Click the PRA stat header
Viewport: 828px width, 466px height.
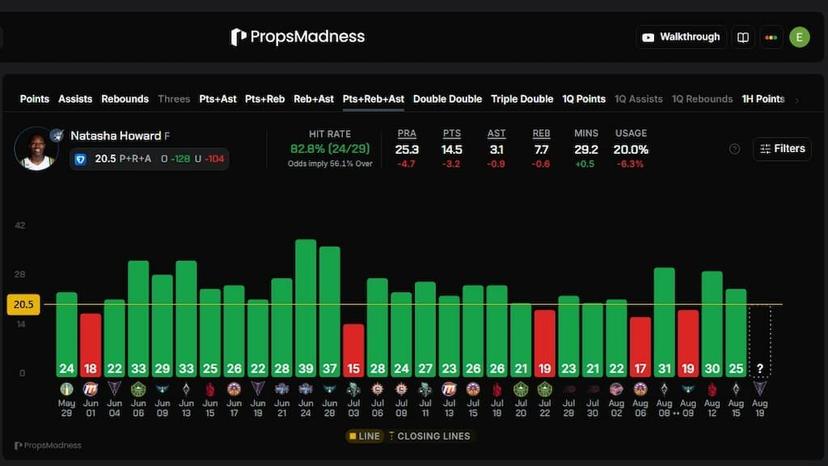coord(407,134)
